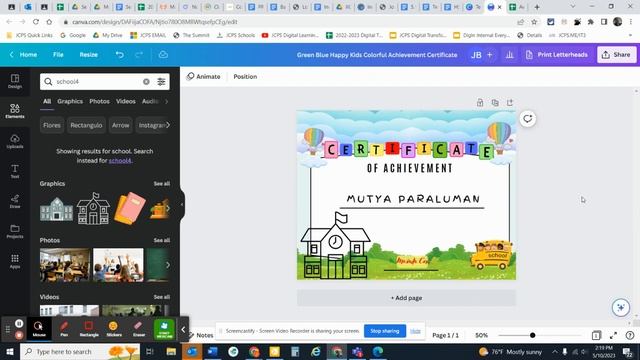The height and width of the screenshot is (360, 640).
Task: Click the cloud save status icon
Action: tap(163, 55)
